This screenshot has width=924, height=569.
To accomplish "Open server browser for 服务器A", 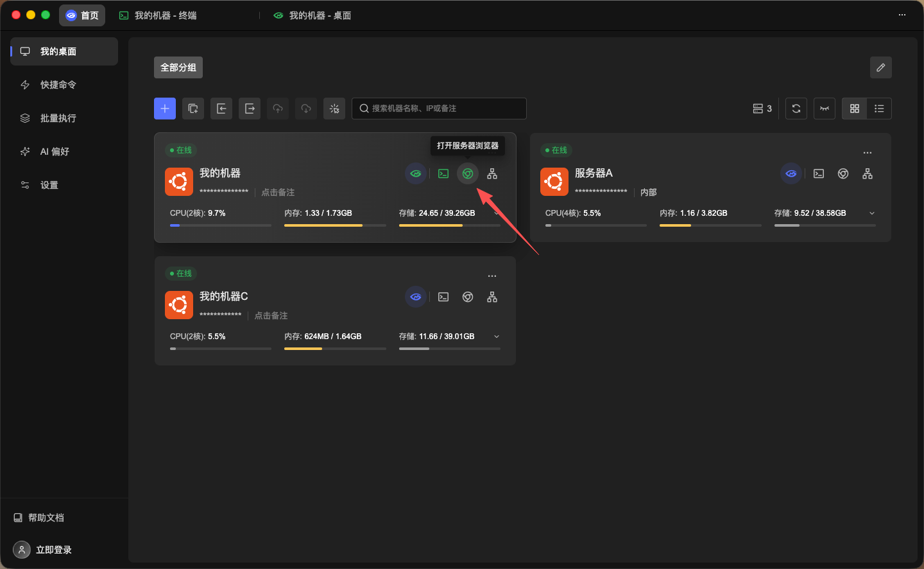I will (843, 173).
